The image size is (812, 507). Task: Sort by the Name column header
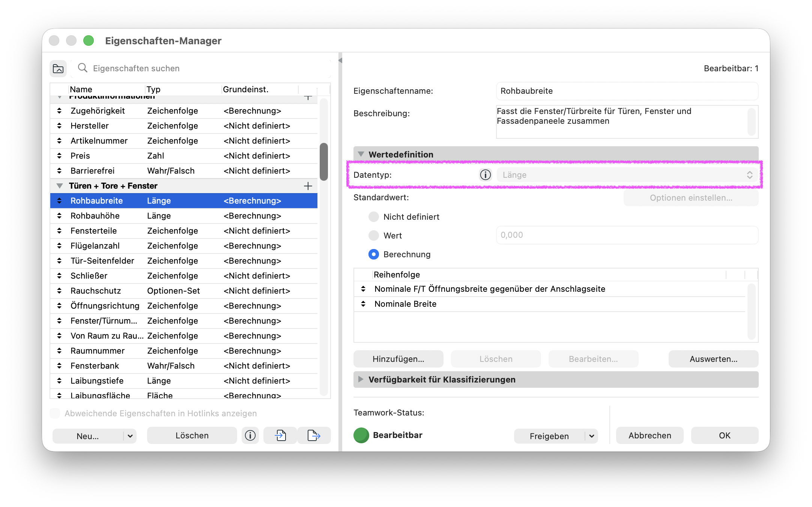pyautogui.click(x=107, y=89)
